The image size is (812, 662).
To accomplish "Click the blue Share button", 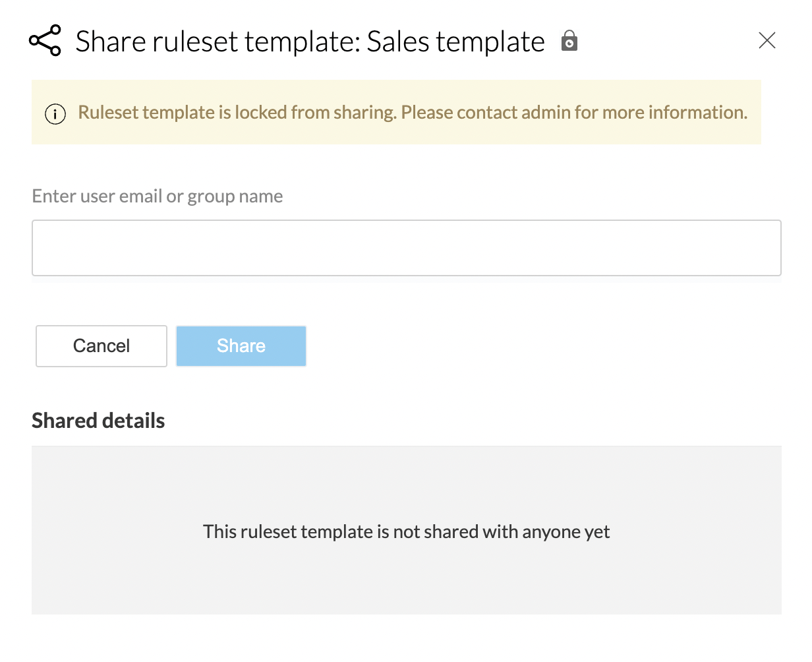I will coord(241,346).
